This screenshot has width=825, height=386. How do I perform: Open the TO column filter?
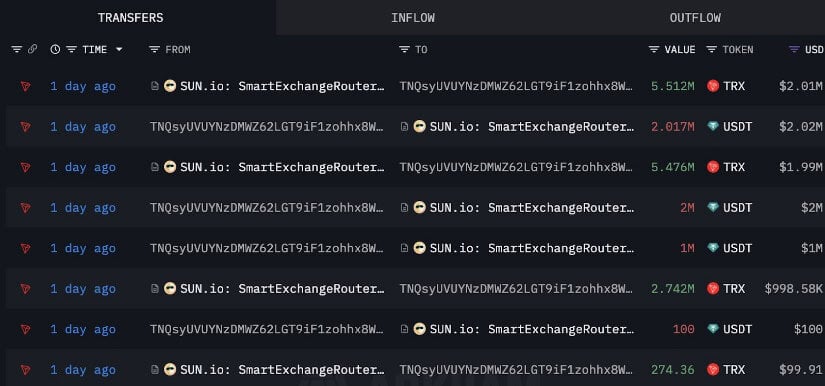(x=404, y=49)
